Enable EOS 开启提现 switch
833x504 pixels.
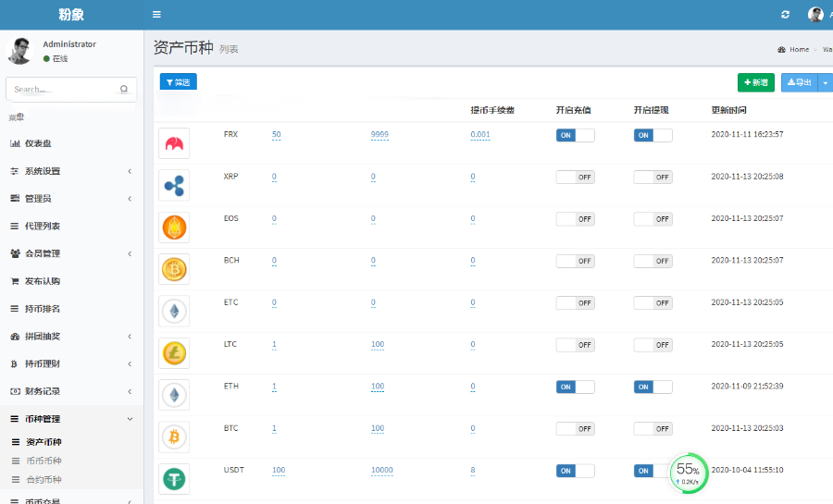click(653, 219)
